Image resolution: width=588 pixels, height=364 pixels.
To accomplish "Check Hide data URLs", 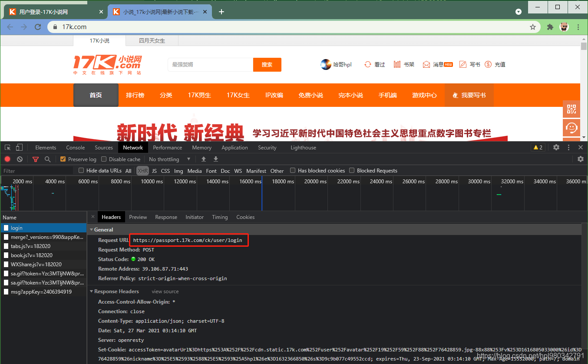I will click(x=81, y=171).
